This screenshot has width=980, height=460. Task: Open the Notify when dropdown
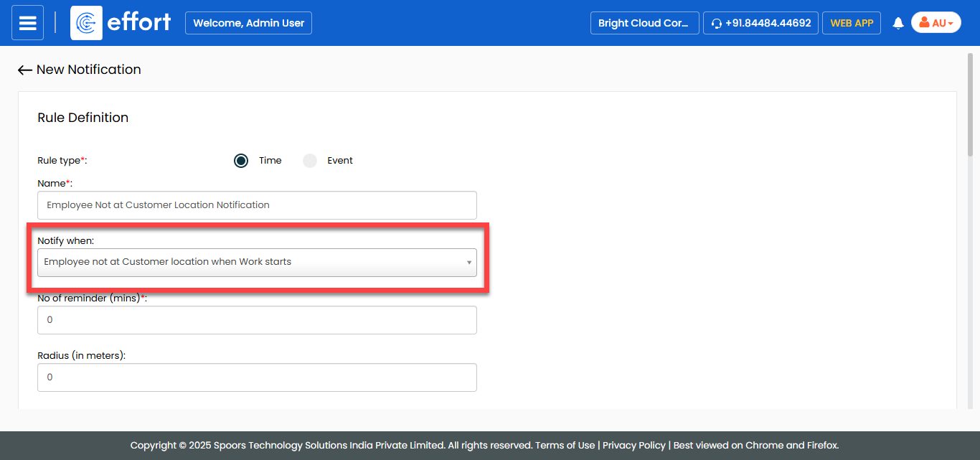[x=257, y=263]
